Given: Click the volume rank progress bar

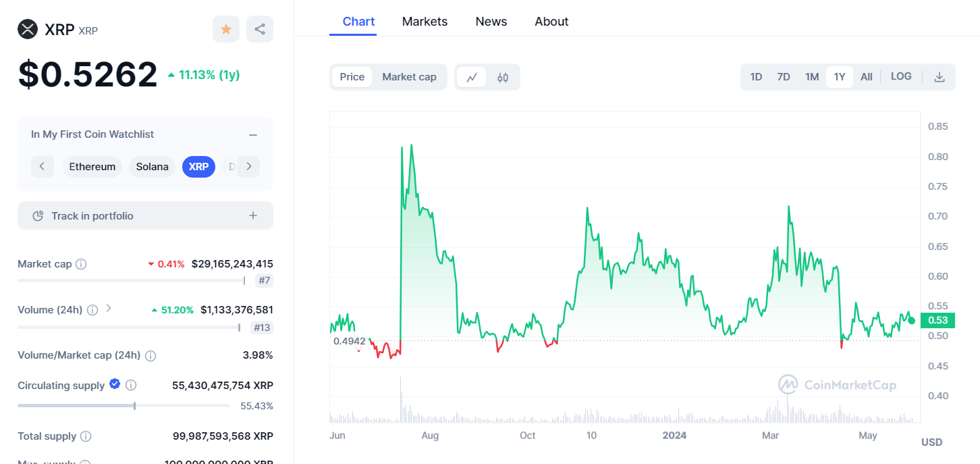Looking at the screenshot, I should [x=128, y=327].
